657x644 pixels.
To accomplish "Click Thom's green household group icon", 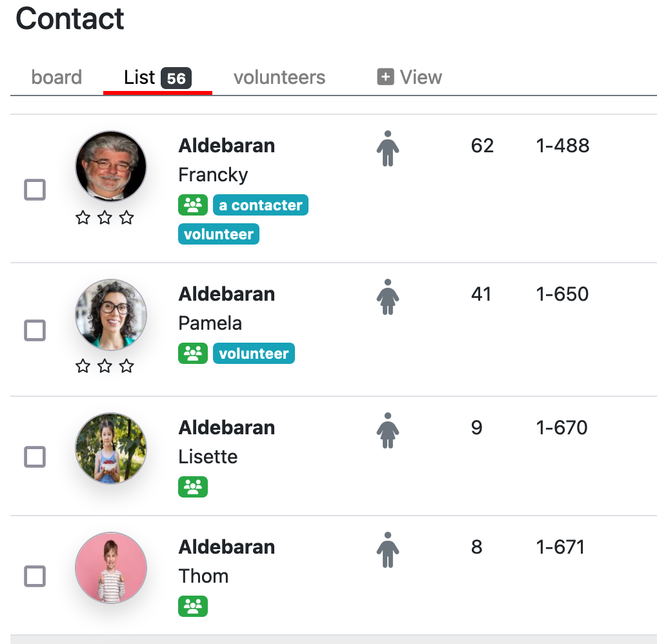I will tap(193, 607).
